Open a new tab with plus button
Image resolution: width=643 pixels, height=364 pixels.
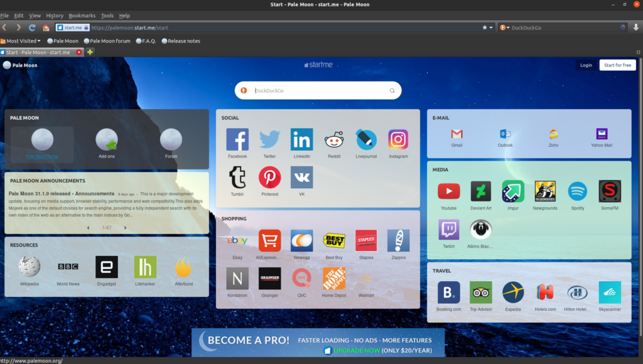click(90, 52)
